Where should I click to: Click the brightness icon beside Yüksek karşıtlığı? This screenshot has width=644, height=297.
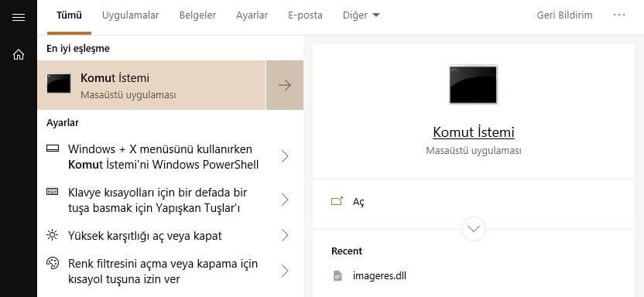(52, 235)
